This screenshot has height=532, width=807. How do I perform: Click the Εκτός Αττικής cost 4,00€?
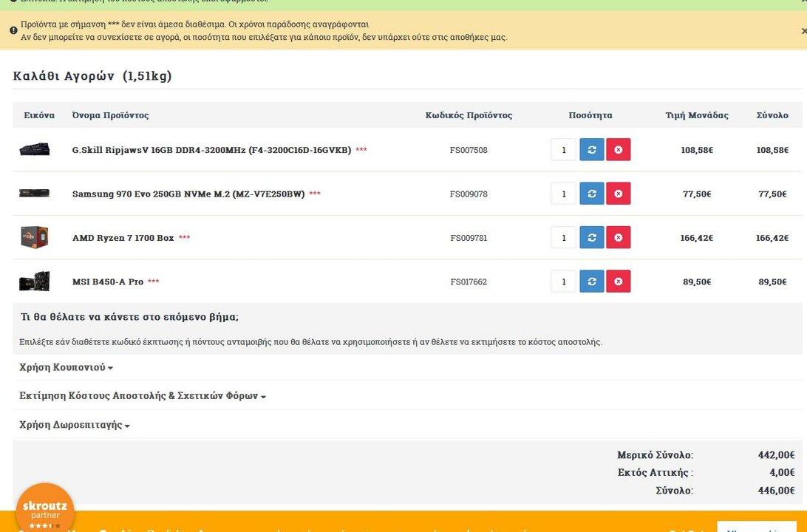[783, 472]
